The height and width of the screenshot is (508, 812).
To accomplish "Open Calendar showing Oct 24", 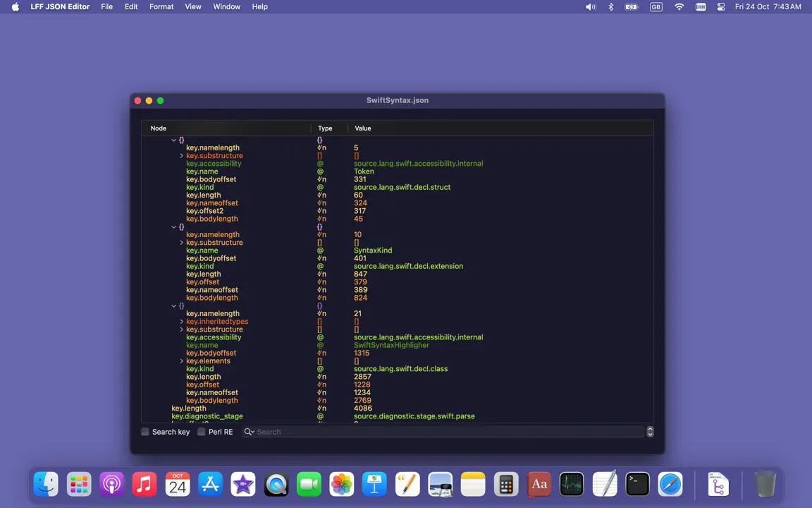I will (x=178, y=484).
